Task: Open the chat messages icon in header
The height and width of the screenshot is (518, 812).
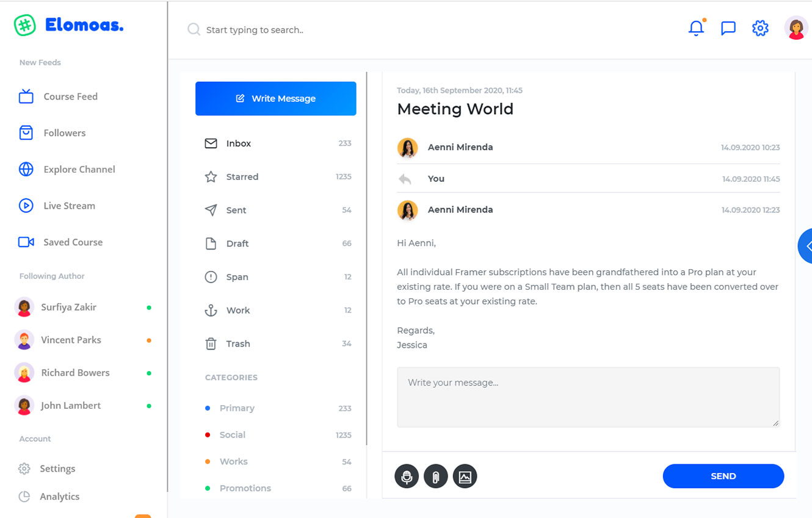Action: (728, 28)
